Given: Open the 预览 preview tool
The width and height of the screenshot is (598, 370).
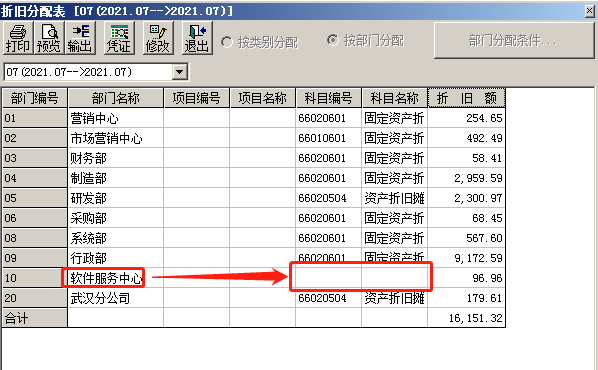Looking at the screenshot, I should 49,38.
